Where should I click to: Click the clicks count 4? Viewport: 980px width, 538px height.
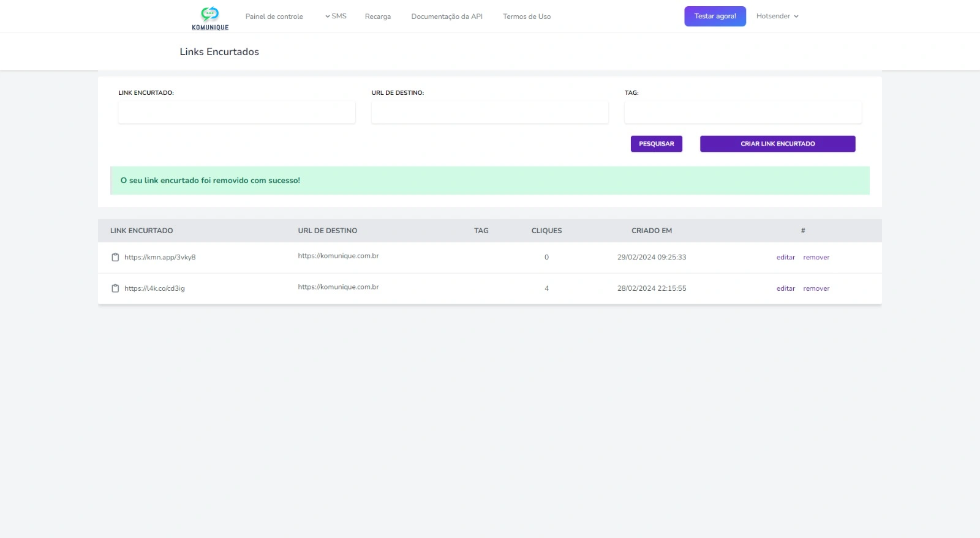pyautogui.click(x=546, y=289)
